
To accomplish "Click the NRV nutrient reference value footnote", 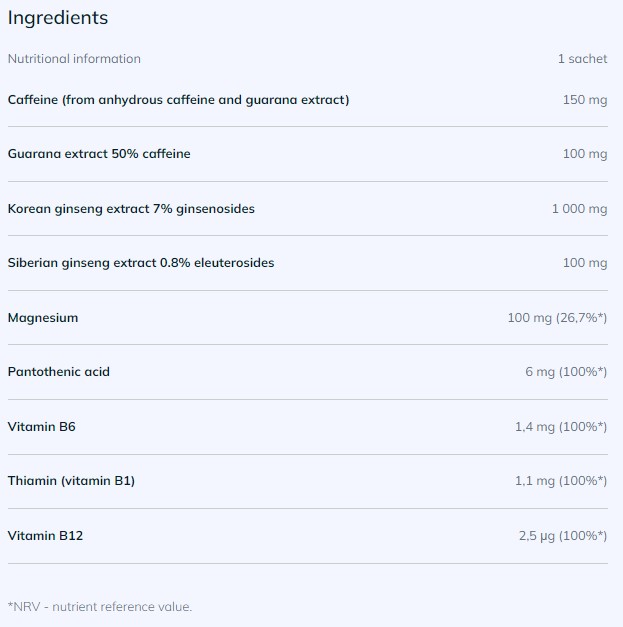I will tap(100, 607).
